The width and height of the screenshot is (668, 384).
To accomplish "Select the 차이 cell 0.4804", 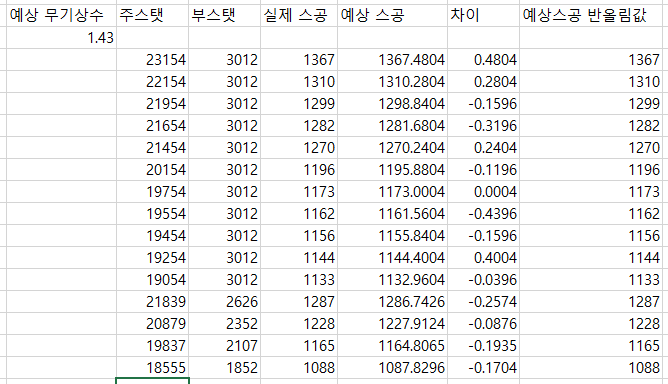I will tap(484, 60).
